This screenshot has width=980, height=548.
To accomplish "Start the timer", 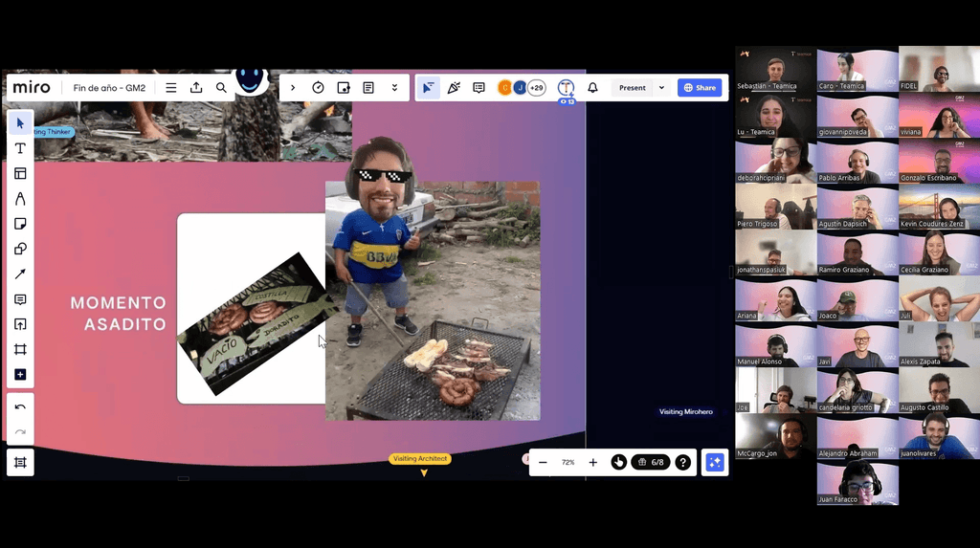I will (318, 87).
